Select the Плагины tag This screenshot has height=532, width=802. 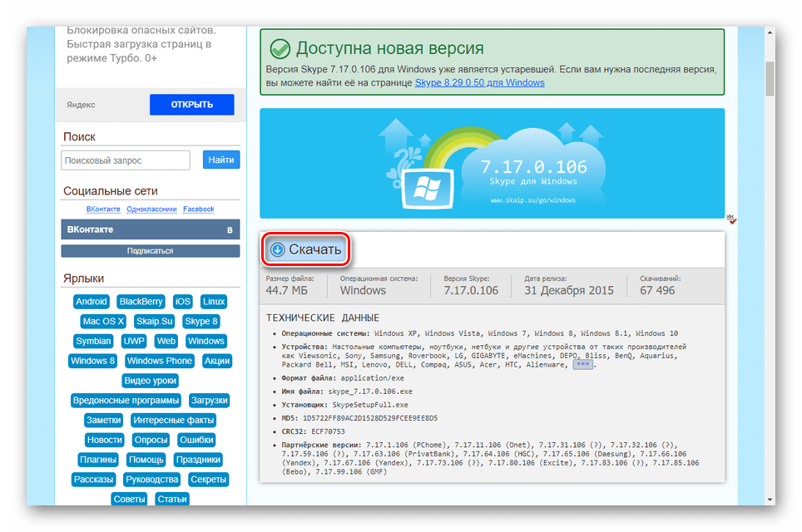pyautogui.click(x=98, y=460)
